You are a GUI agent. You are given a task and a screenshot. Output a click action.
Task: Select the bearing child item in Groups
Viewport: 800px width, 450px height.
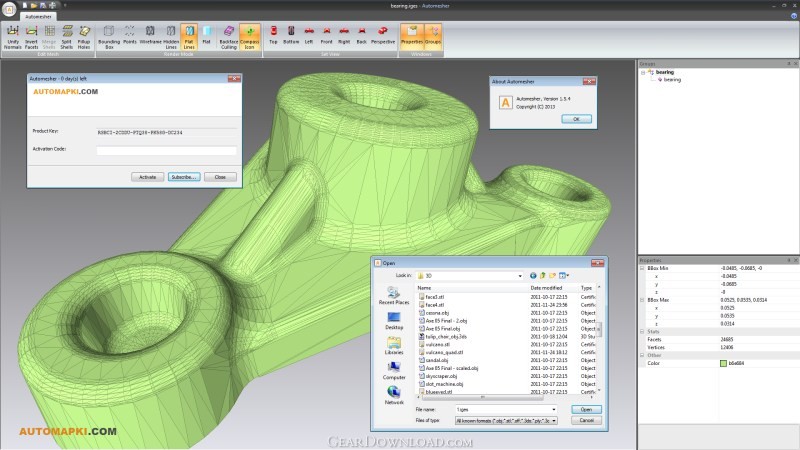click(x=672, y=80)
